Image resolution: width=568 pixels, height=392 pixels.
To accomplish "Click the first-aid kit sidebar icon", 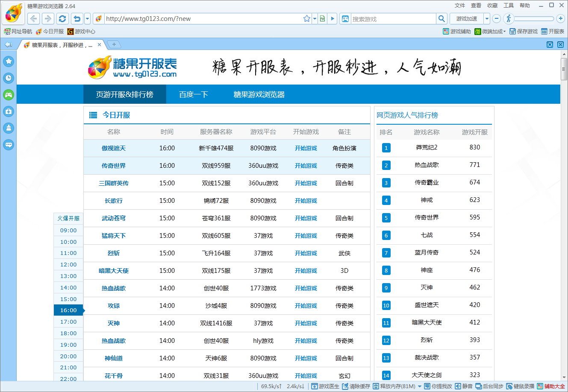I will coord(9,111).
